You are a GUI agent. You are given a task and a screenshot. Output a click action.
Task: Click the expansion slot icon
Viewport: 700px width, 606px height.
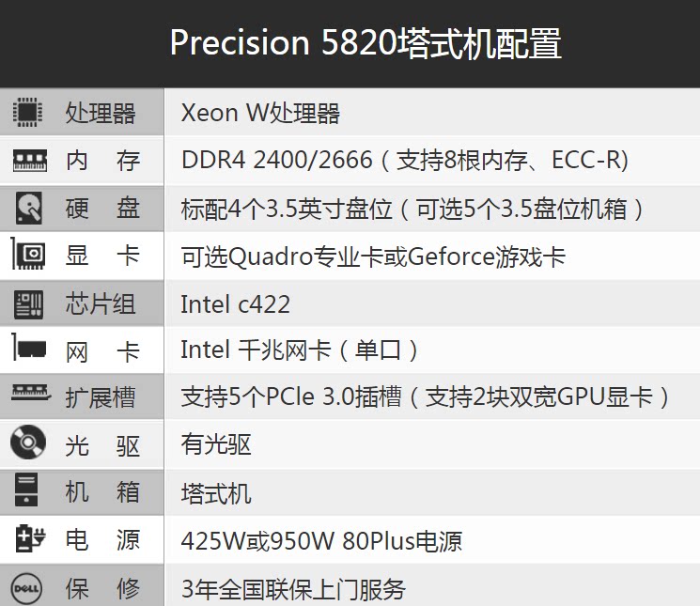(28, 395)
